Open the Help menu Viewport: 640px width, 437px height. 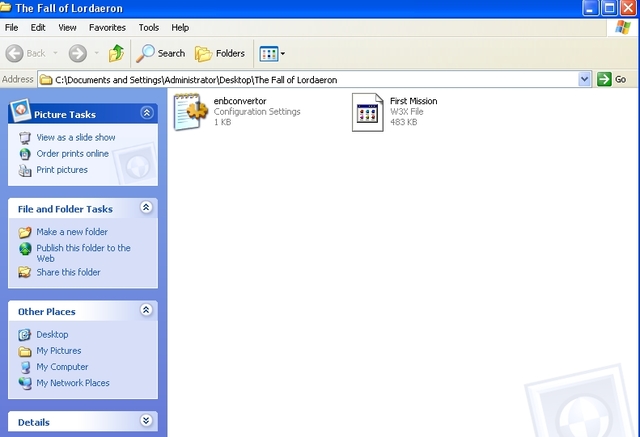tap(180, 28)
